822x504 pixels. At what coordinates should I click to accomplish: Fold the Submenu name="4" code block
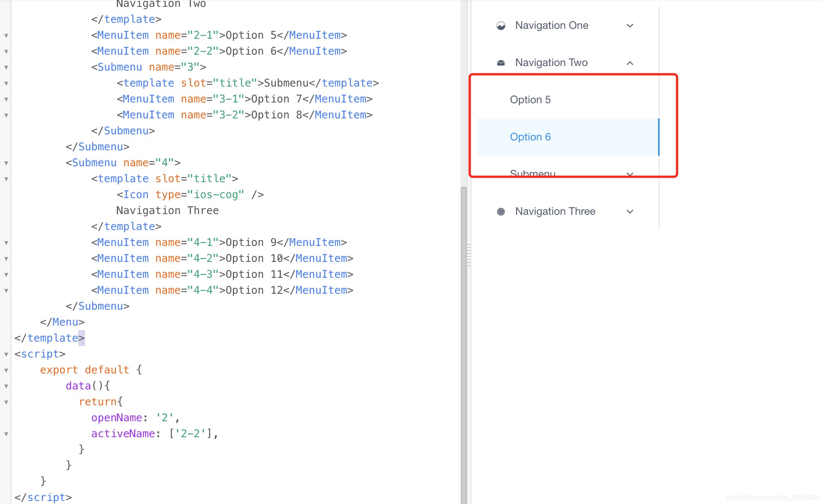click(6, 163)
